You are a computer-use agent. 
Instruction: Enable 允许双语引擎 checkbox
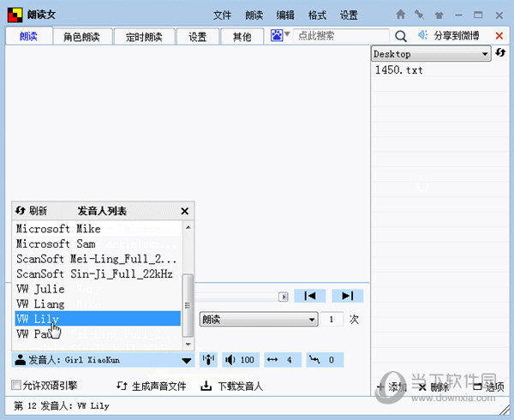pos(16,385)
